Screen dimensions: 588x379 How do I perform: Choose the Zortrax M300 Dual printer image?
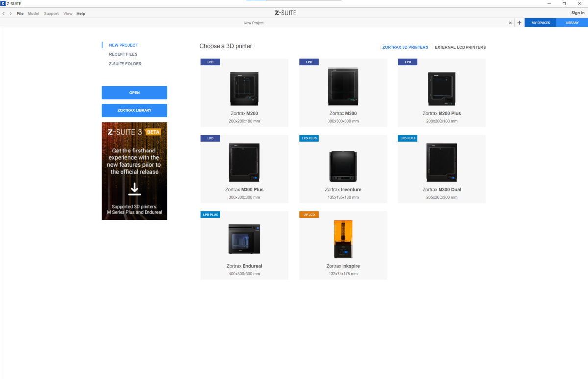click(x=441, y=163)
